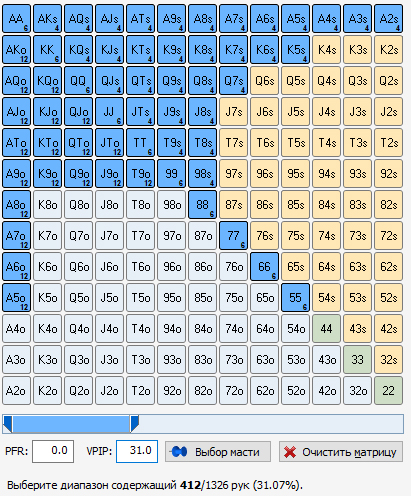The image size is (411, 496).
Task: Click the empty part of range slider track
Action: click(271, 424)
